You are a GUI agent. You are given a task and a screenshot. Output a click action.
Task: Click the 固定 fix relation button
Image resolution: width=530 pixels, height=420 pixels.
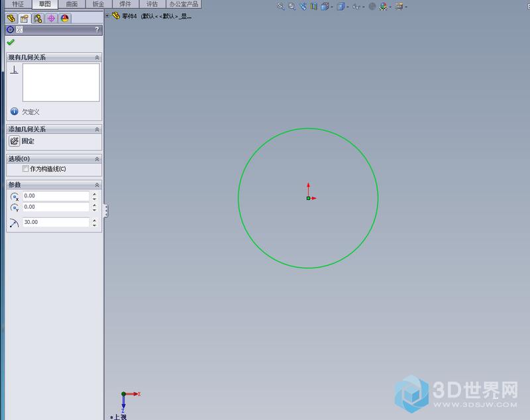(14, 141)
